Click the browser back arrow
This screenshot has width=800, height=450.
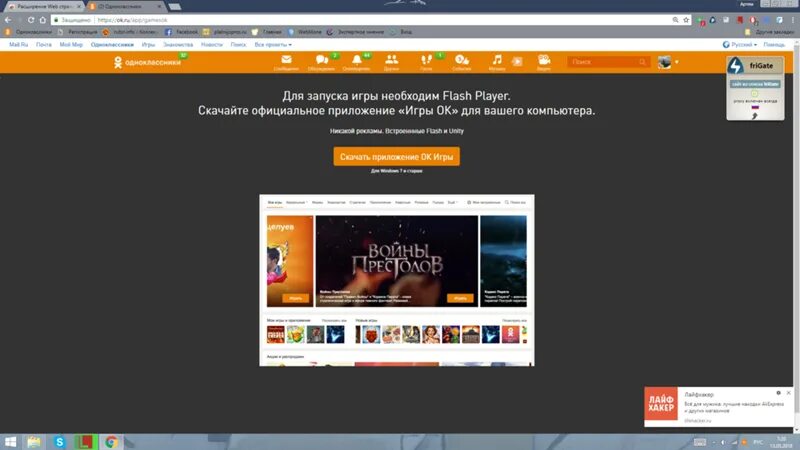pos(8,20)
